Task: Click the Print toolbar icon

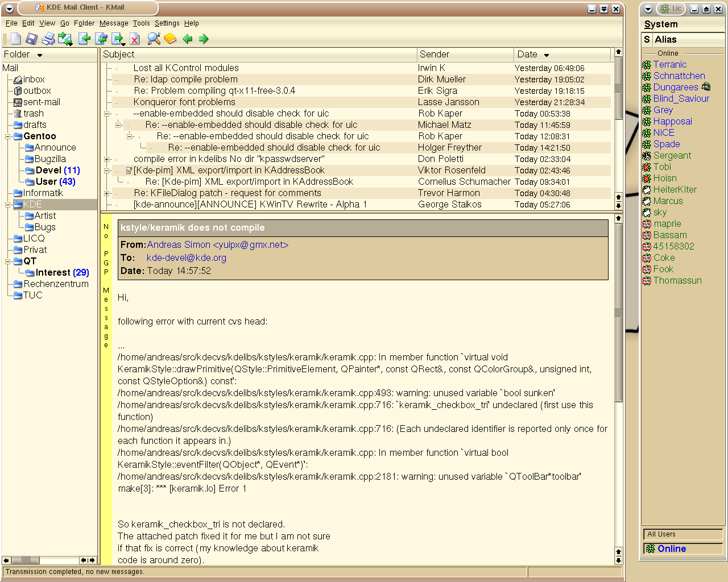Action: pos(48,39)
